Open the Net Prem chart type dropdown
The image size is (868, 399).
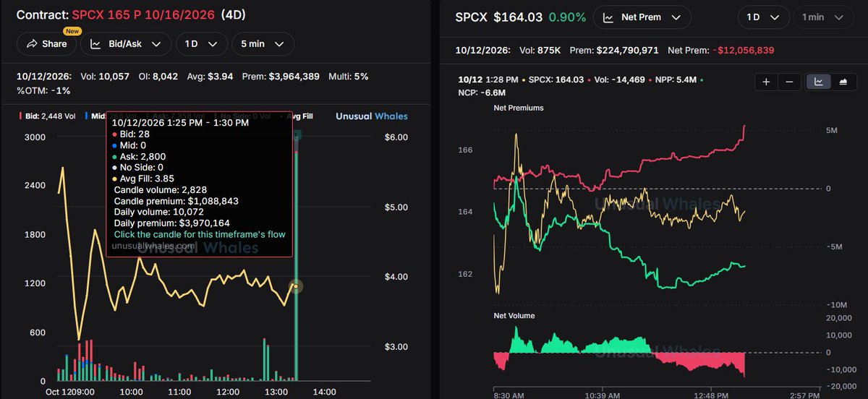(x=642, y=17)
